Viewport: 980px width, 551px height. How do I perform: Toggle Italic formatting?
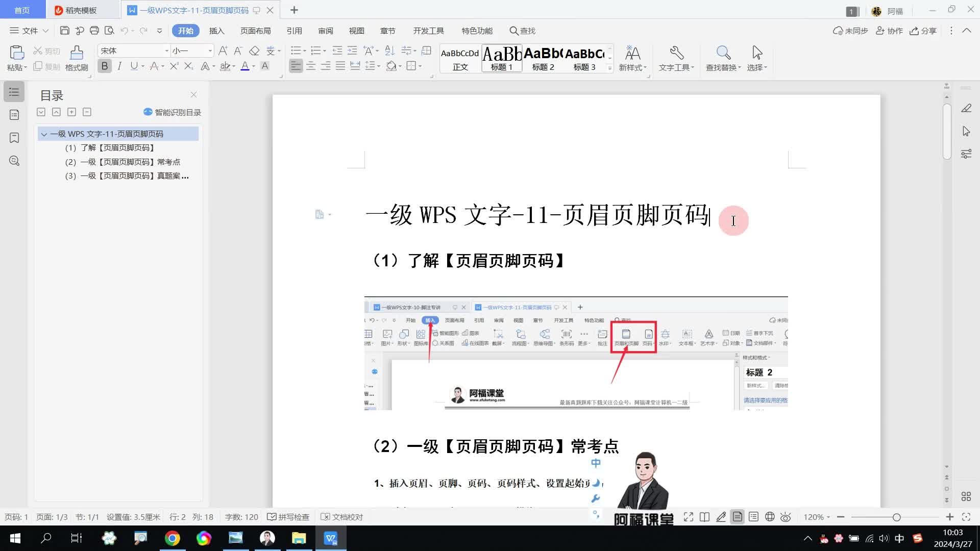[119, 66]
